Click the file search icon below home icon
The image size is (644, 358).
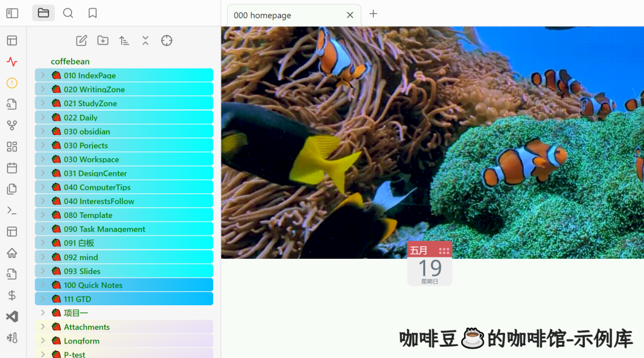(12, 274)
